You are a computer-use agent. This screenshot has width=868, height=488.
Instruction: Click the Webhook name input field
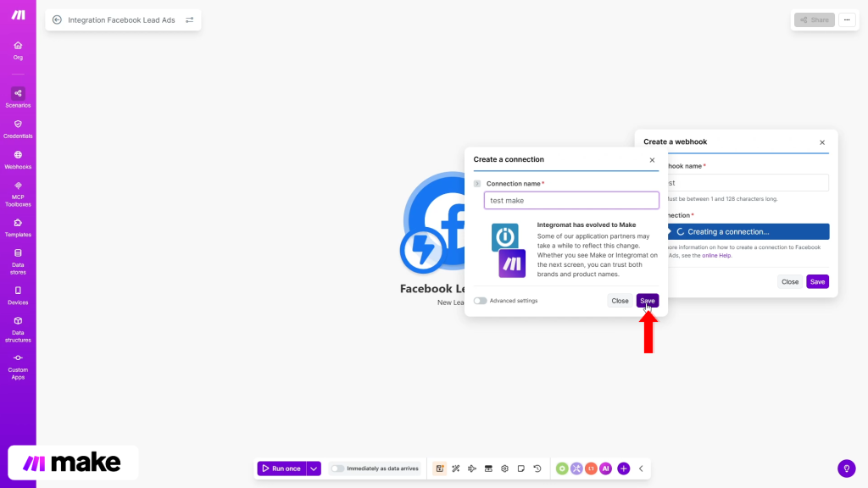click(x=748, y=183)
